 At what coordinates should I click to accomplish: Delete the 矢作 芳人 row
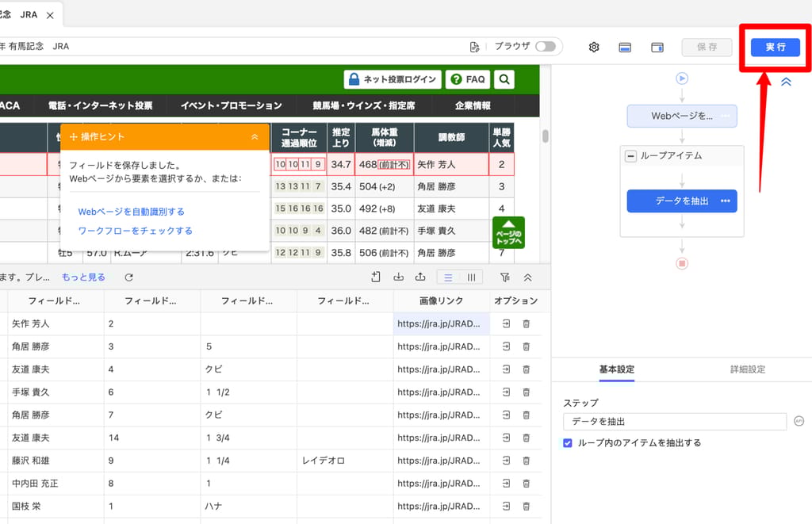[527, 323]
